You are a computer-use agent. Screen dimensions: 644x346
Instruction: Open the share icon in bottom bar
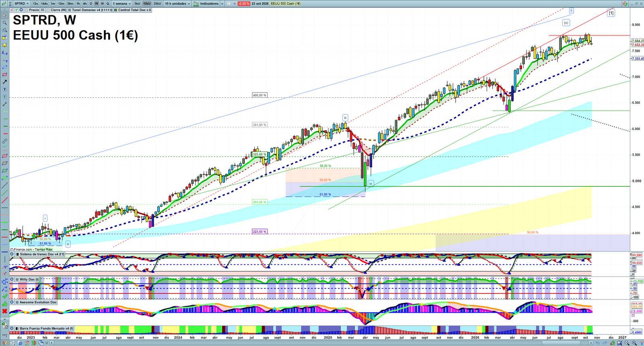click(x=12, y=343)
